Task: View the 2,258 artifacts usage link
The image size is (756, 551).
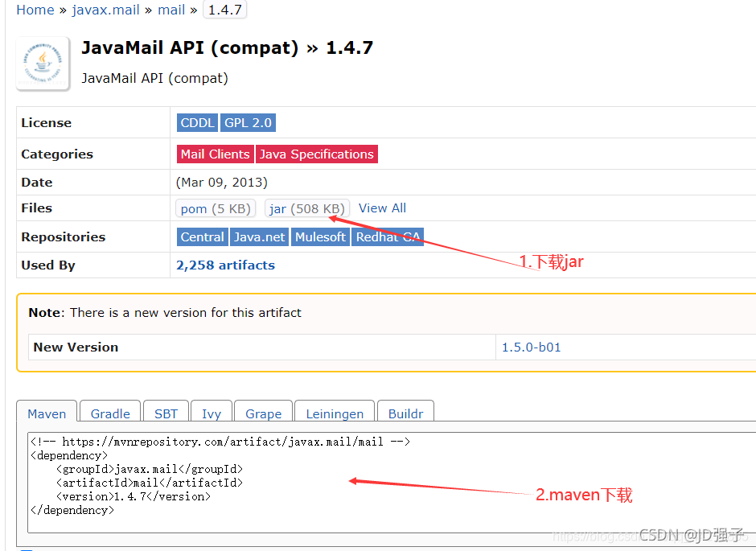Action: tap(226, 265)
